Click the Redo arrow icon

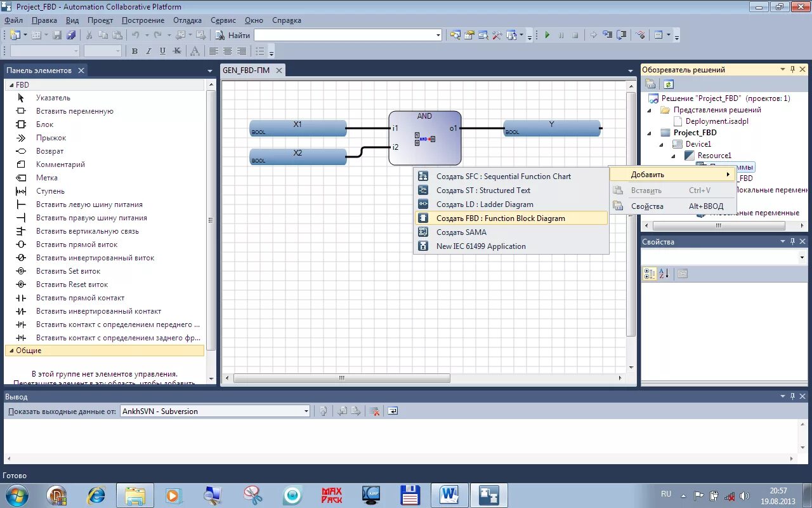(158, 36)
